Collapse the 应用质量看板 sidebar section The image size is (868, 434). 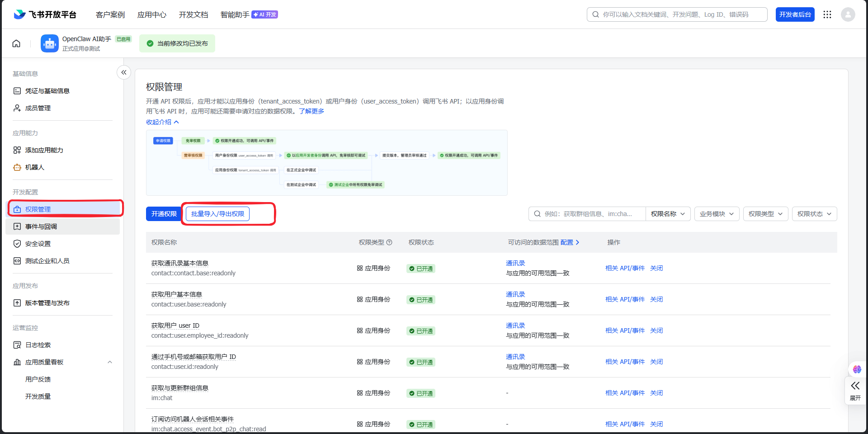110,362
